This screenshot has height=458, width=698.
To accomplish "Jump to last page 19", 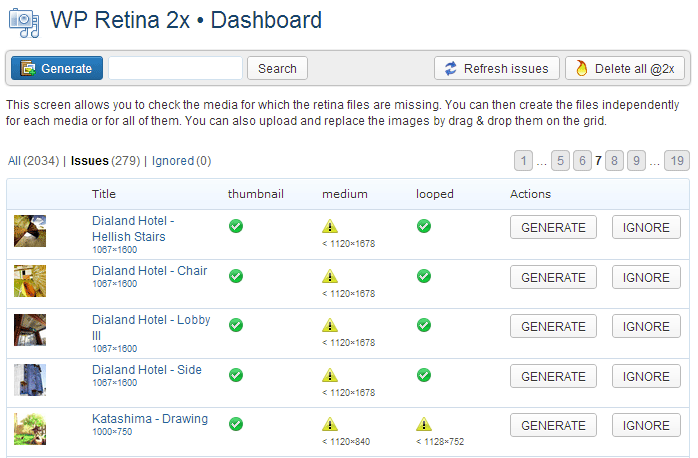I will coord(677,161).
